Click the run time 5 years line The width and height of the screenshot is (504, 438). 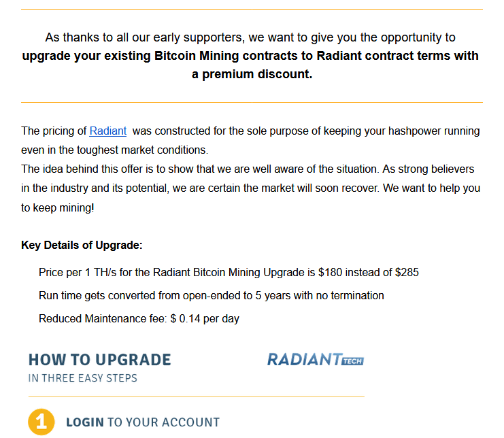(x=211, y=296)
